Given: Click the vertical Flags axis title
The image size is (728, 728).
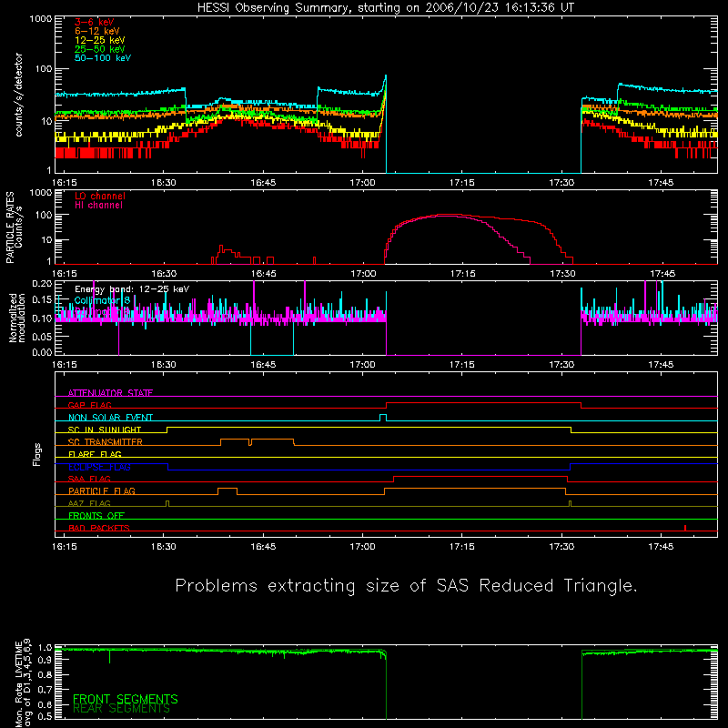Looking at the screenshot, I should (x=37, y=454).
